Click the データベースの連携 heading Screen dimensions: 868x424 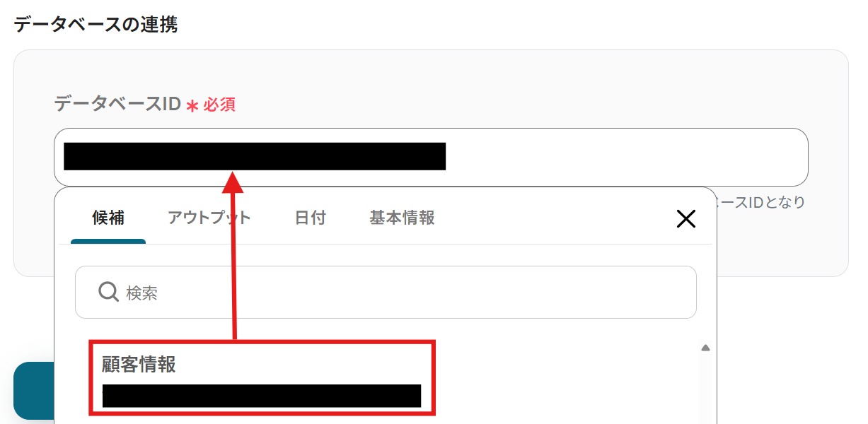point(96,25)
